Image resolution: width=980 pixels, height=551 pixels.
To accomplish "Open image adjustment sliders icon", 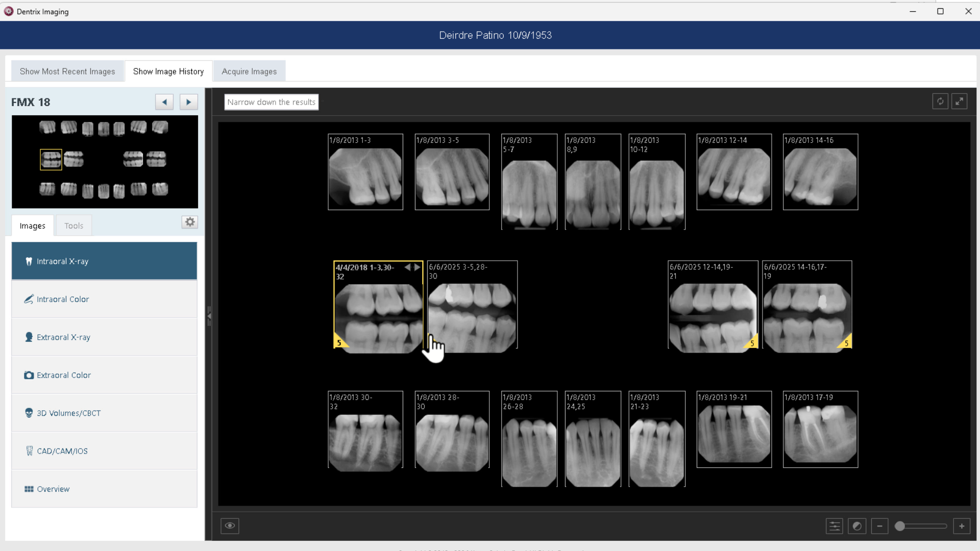I will (834, 526).
